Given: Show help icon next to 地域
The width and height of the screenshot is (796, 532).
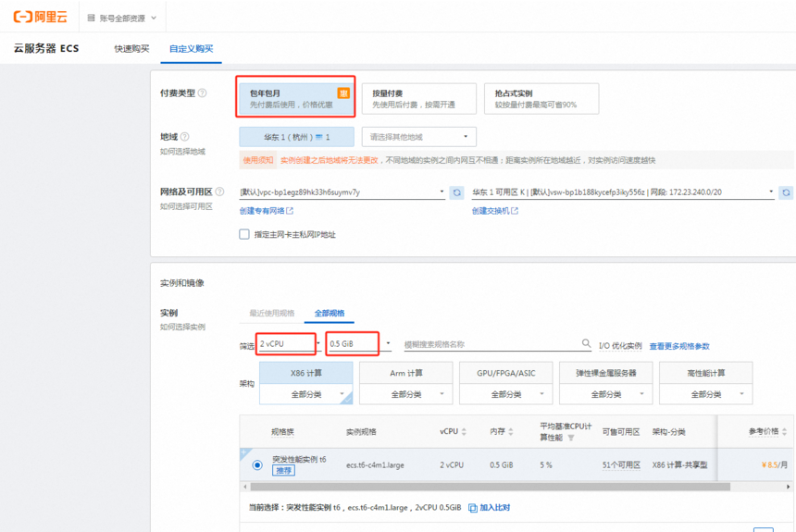Looking at the screenshot, I should click(x=185, y=137).
